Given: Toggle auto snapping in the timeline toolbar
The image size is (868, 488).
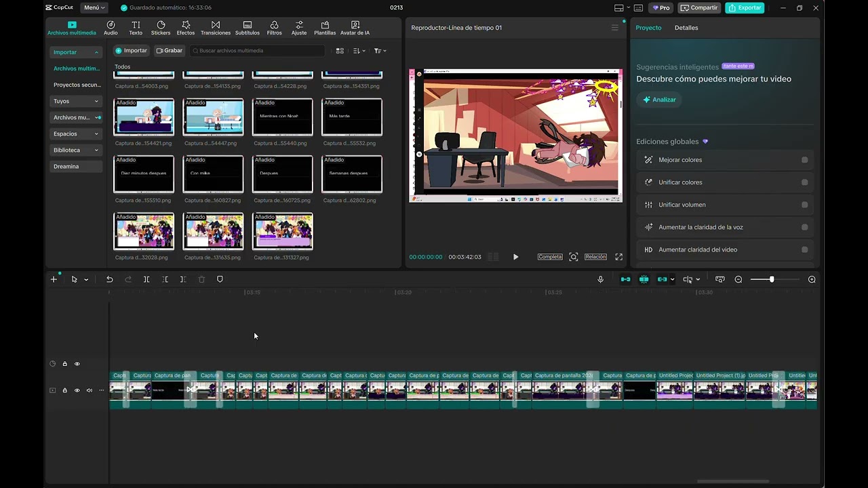Looking at the screenshot, I should coord(644,279).
